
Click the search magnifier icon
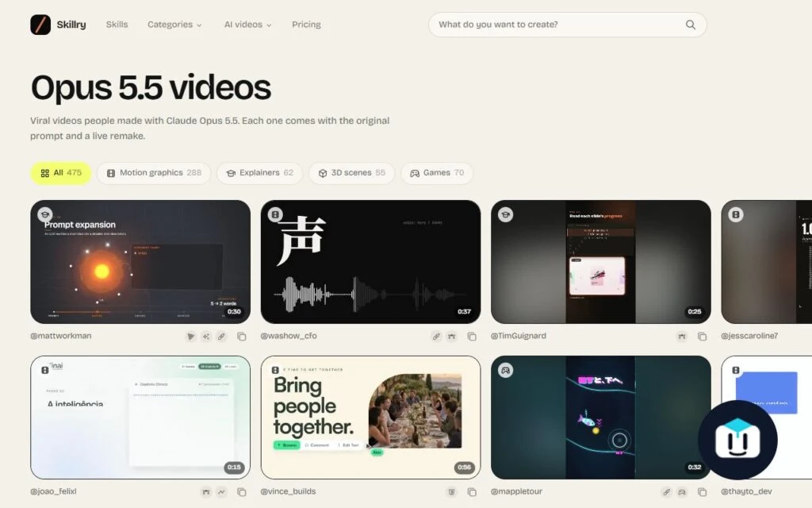pos(691,25)
